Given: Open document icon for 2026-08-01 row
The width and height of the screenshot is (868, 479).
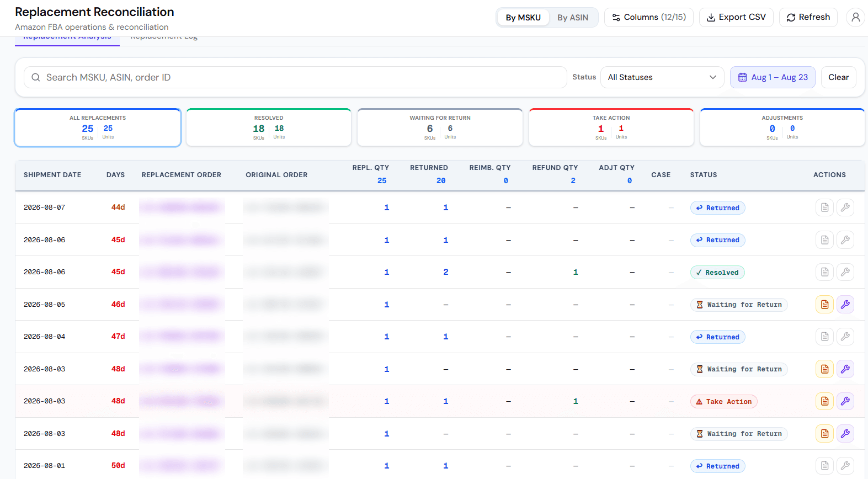Looking at the screenshot, I should (x=824, y=466).
